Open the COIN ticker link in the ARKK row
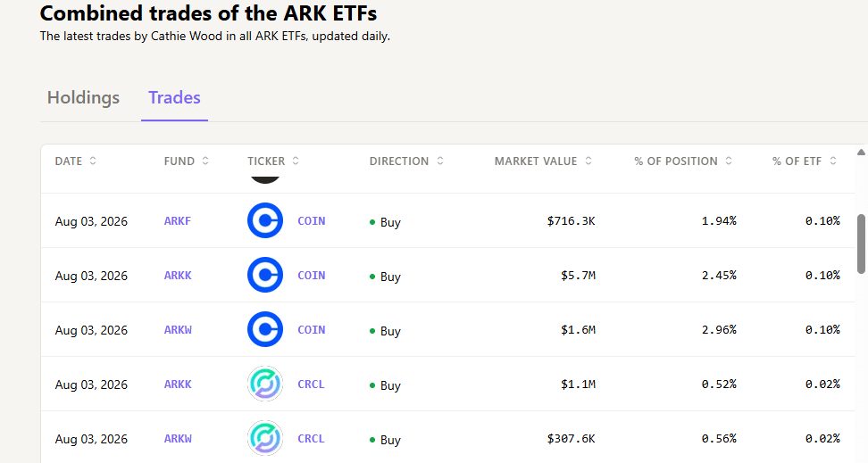The width and height of the screenshot is (868, 463). 311,275
